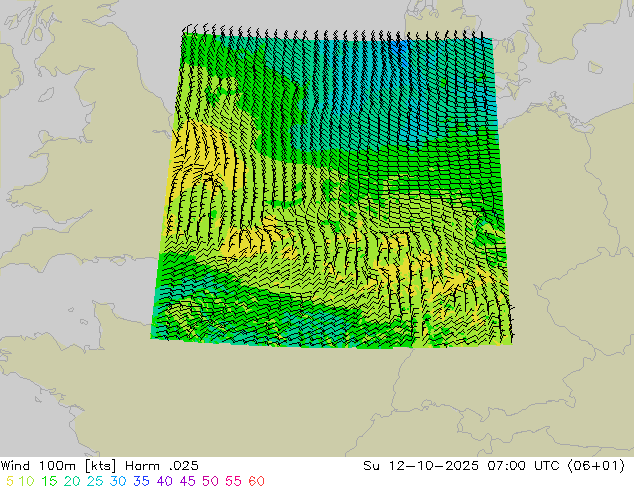
Task: Click the '25' knots legend value
Action: coord(95,481)
